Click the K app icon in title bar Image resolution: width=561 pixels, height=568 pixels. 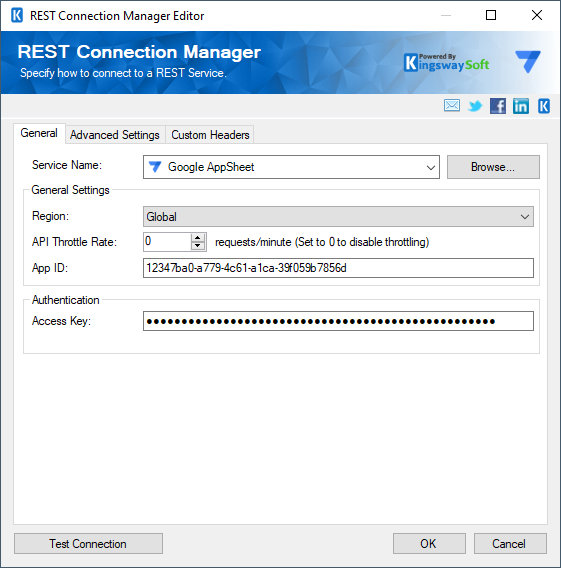click(x=17, y=16)
